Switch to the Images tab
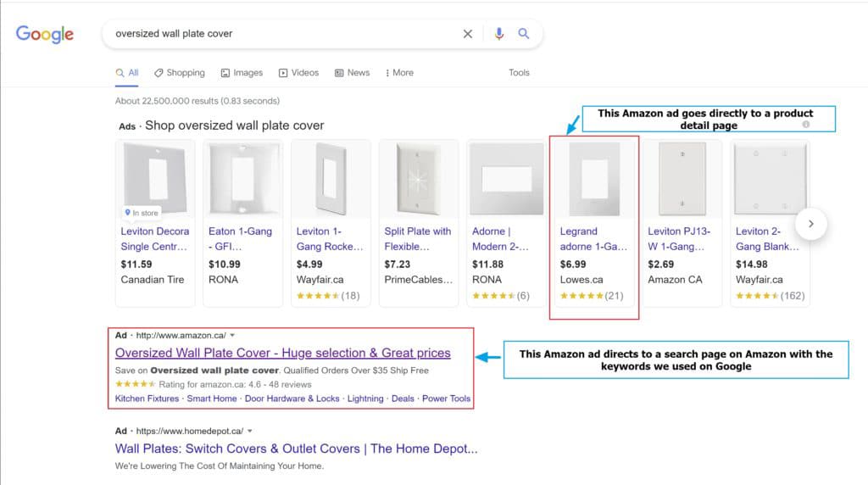 click(242, 73)
